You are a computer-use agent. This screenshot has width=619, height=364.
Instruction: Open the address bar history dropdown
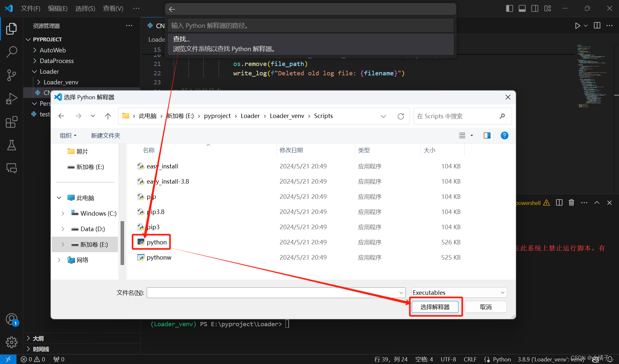coord(383,116)
